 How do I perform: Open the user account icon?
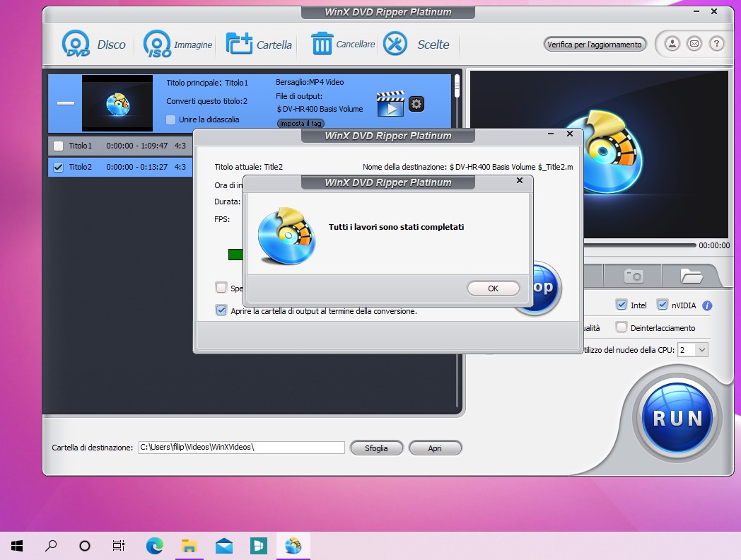pos(672,44)
